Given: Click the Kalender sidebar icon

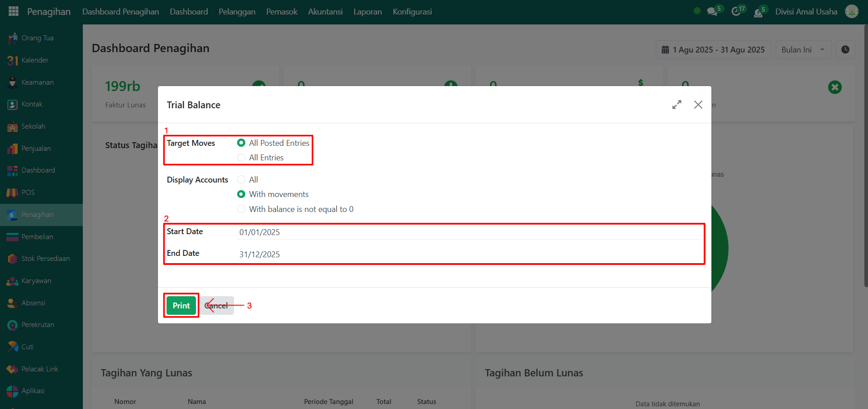Looking at the screenshot, I should 13,60.
